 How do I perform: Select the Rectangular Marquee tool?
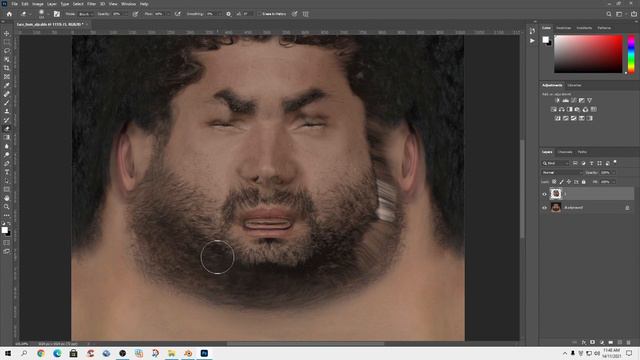pyautogui.click(x=7, y=42)
